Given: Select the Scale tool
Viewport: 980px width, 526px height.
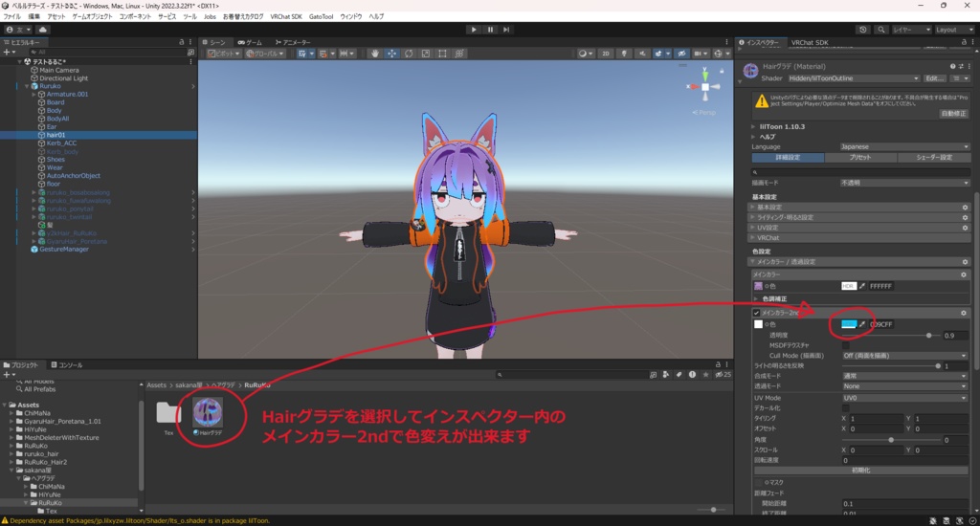Looking at the screenshot, I should coord(426,54).
